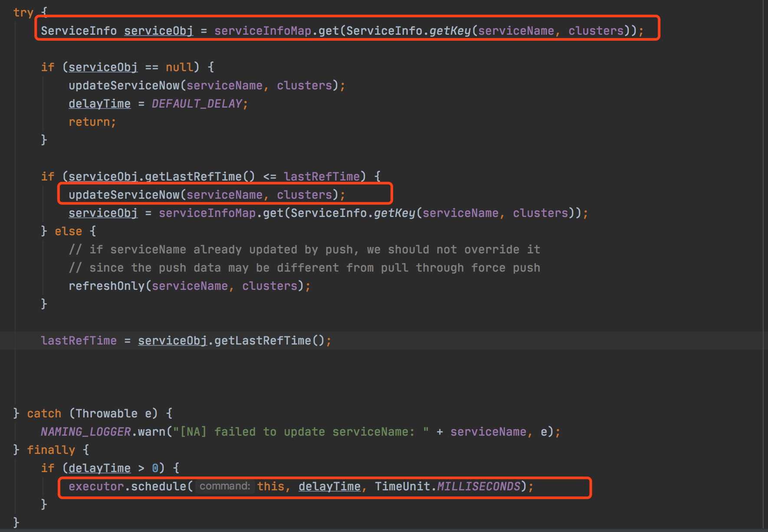Click "serviceObj" in the "== null" check

[103, 67]
